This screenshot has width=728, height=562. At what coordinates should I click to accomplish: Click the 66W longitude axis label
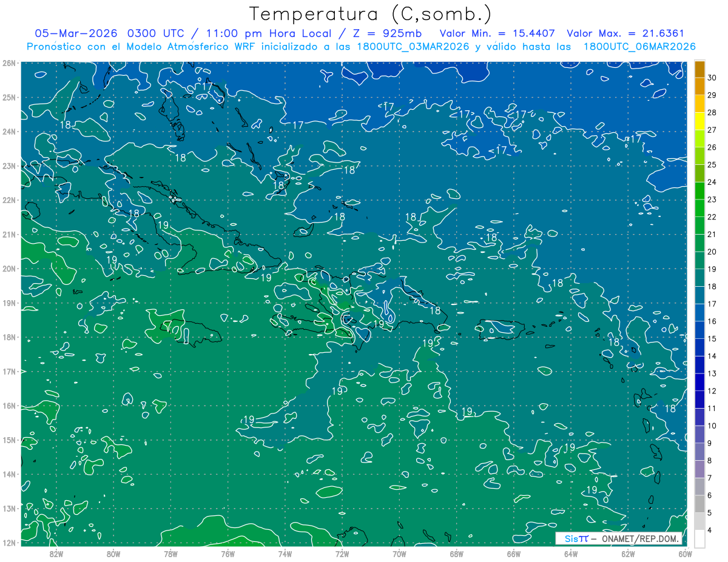click(514, 554)
